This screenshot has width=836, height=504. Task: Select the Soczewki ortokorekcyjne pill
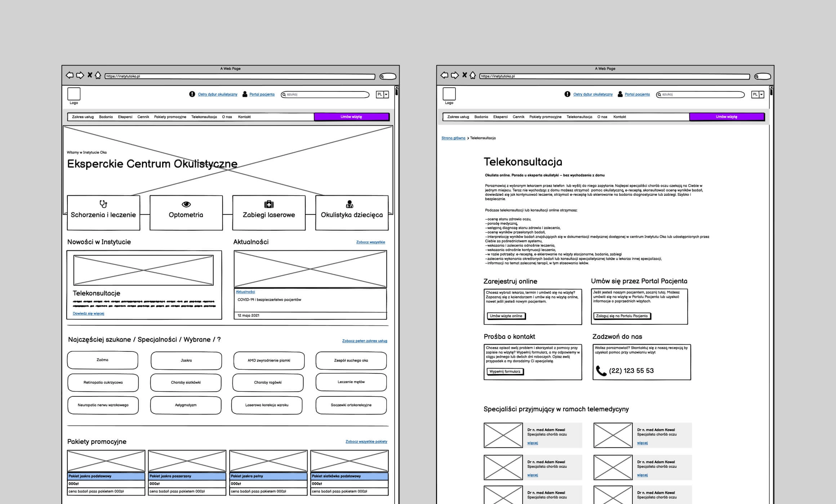[351, 405]
